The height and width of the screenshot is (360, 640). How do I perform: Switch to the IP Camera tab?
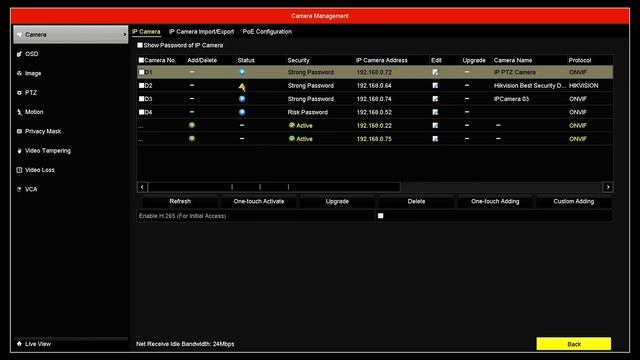tap(146, 31)
